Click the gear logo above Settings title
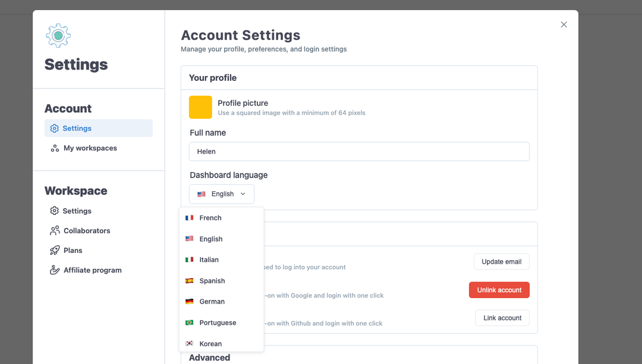The image size is (642, 364). click(x=58, y=36)
